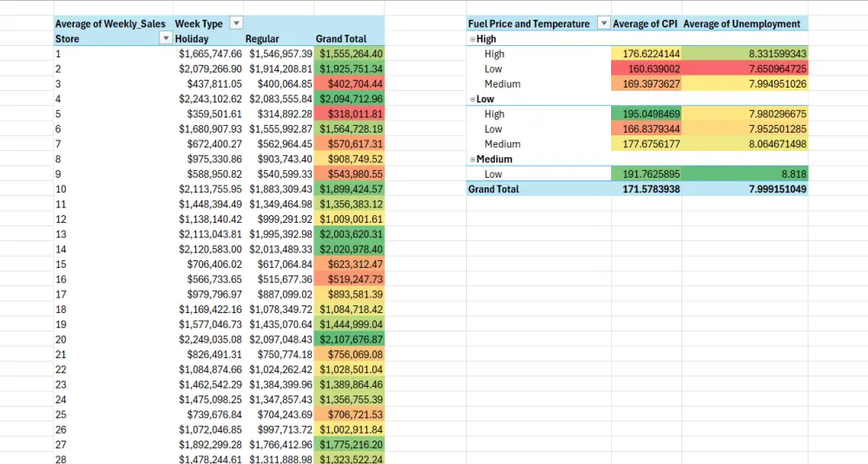Select the red CPI cell 160.639002
Screen dimensions: 868x464
(647, 69)
